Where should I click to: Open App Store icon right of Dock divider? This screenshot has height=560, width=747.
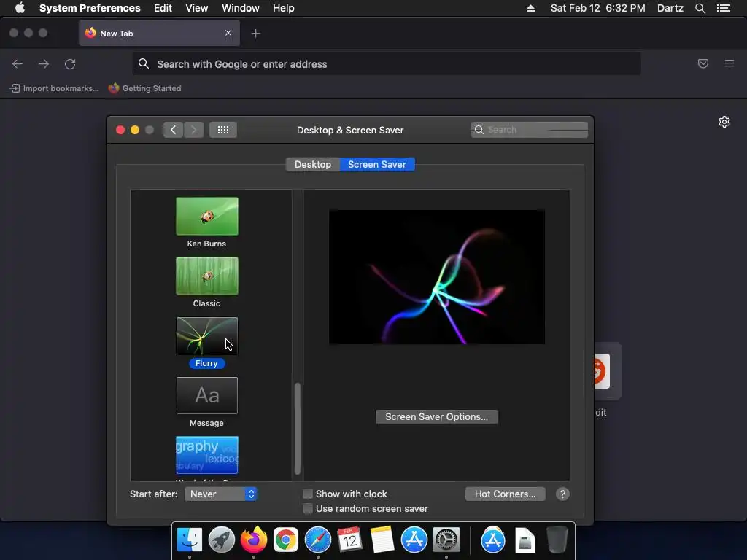coord(493,540)
